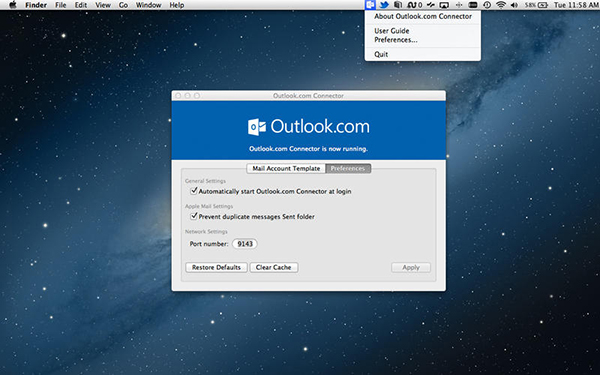Click the double-slash menu bar icon
This screenshot has width=600, height=375.
tap(431, 5)
